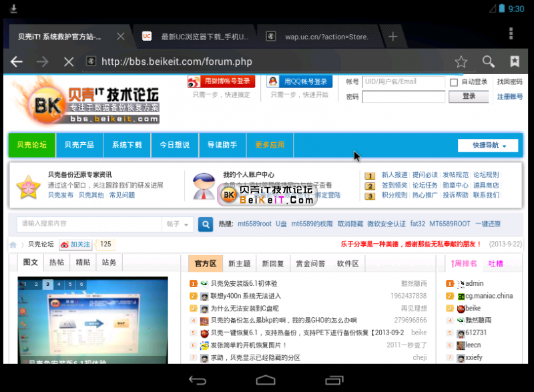Image resolution: width=534 pixels, height=392 pixels.
Task: Open the 更多应用 navigation item
Action: pos(270,145)
